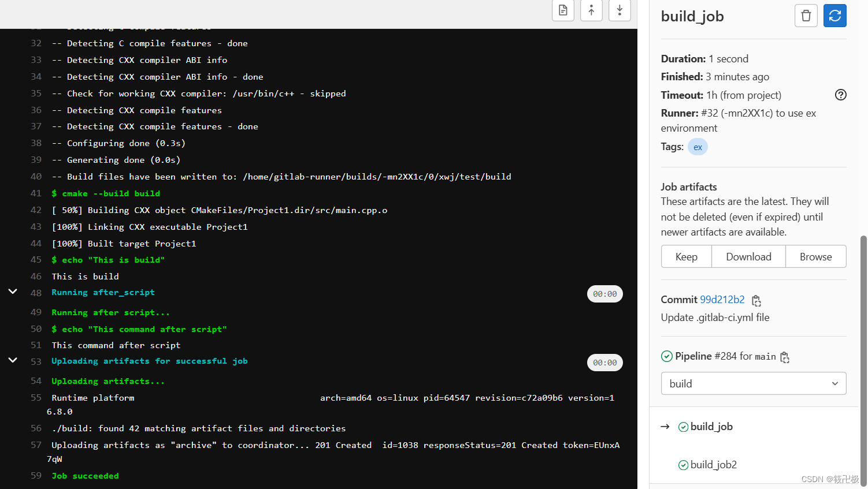
Task: Open commit 99d212b2 link
Action: pos(722,300)
